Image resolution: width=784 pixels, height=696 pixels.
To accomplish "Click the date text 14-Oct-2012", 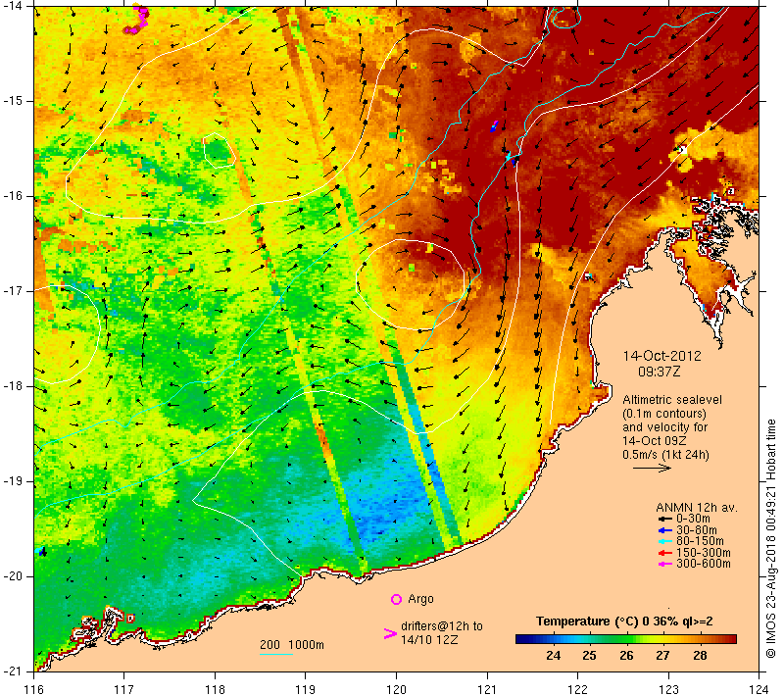I will coord(661,356).
